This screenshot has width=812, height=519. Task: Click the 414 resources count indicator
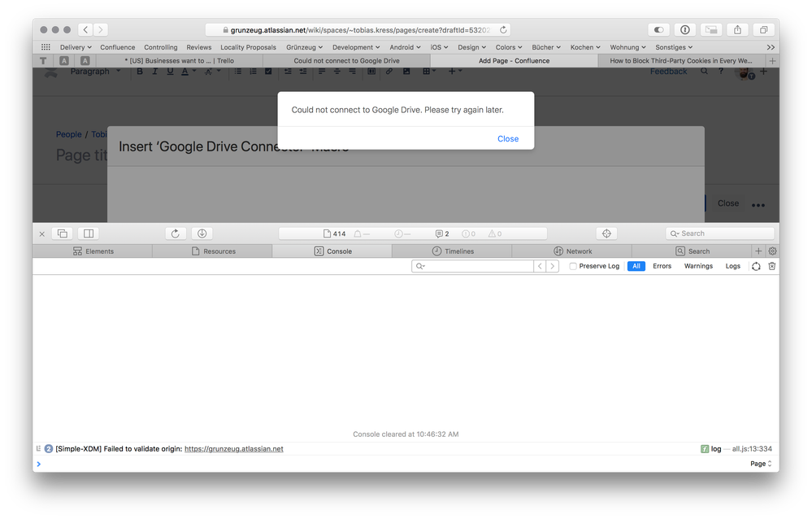pos(335,233)
